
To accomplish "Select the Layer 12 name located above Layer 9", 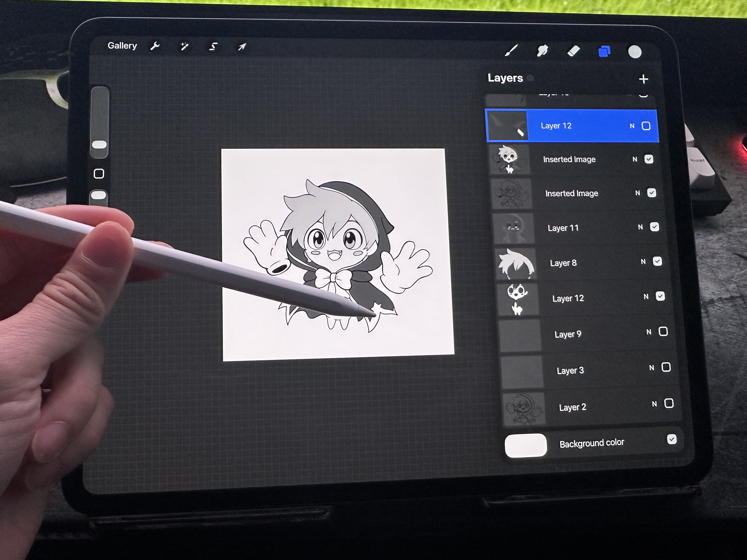I will pyautogui.click(x=568, y=298).
